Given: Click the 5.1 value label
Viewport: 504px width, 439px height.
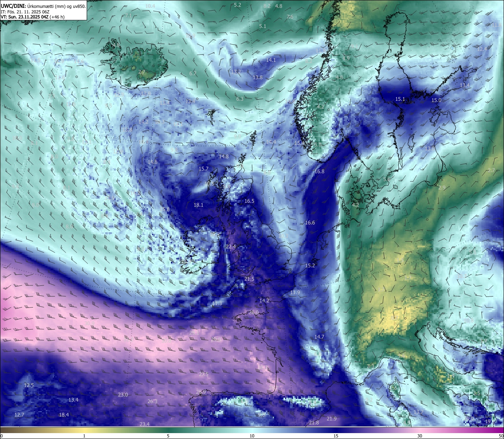Looking at the screenshot, I should 263,26.
